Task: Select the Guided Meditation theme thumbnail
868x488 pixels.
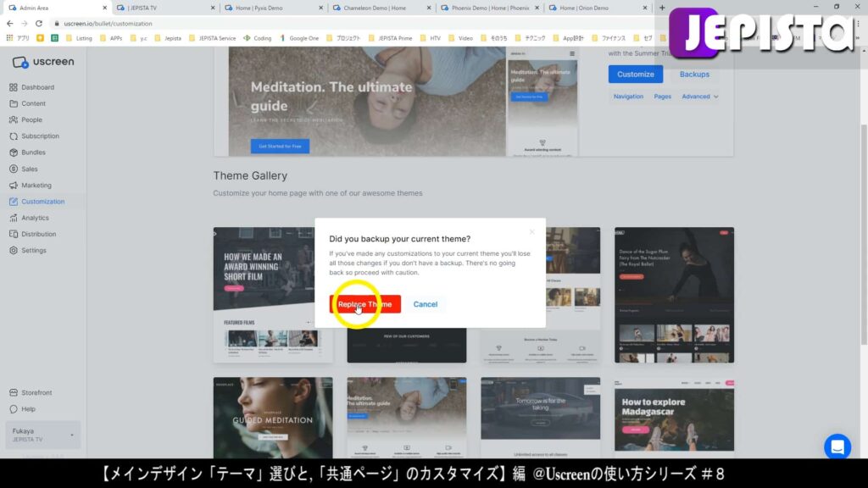Action: click(x=273, y=418)
